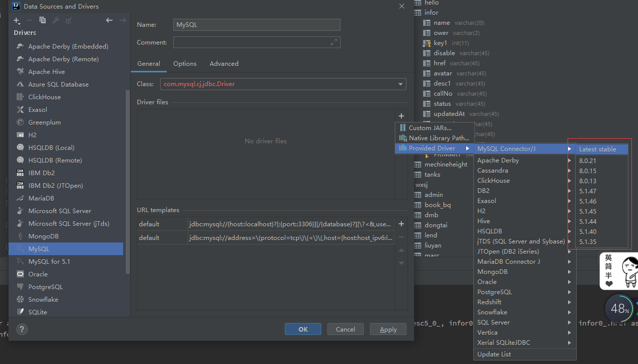Select driver version 5.1.47
Image resolution: width=638 pixels, height=364 pixels.
[x=602, y=191]
